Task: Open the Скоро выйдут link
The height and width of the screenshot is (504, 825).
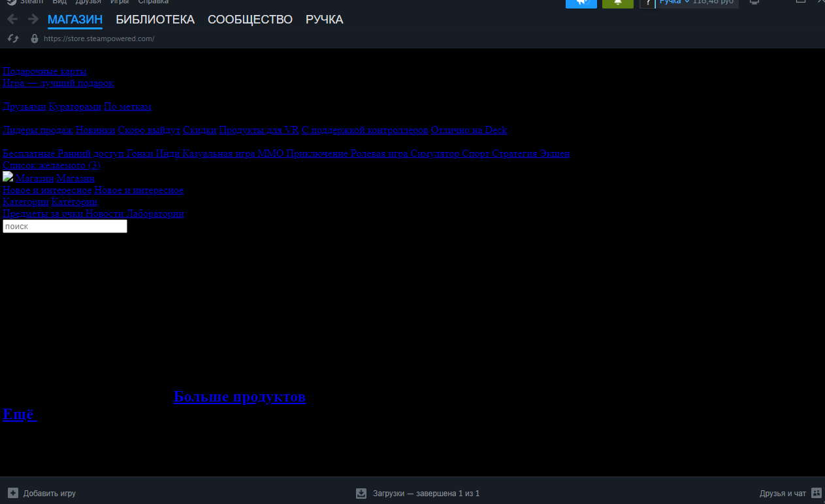Action: tap(149, 130)
